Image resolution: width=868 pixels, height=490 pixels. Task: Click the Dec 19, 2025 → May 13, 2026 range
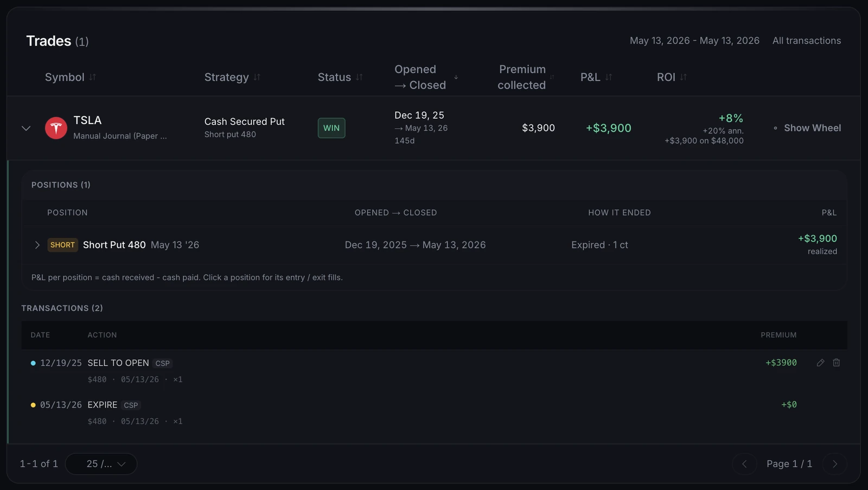[416, 245]
